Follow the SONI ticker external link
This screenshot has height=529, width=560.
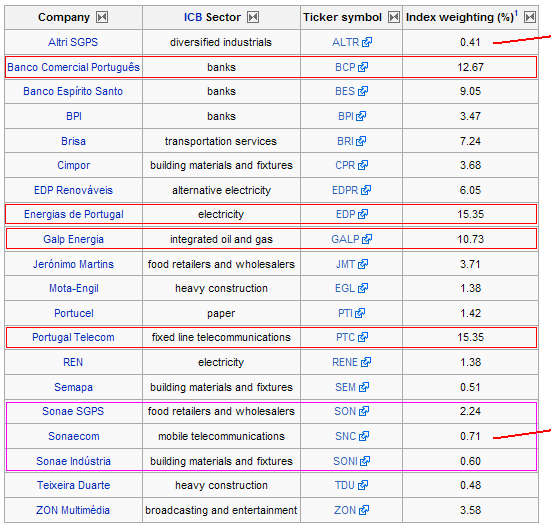(352, 461)
